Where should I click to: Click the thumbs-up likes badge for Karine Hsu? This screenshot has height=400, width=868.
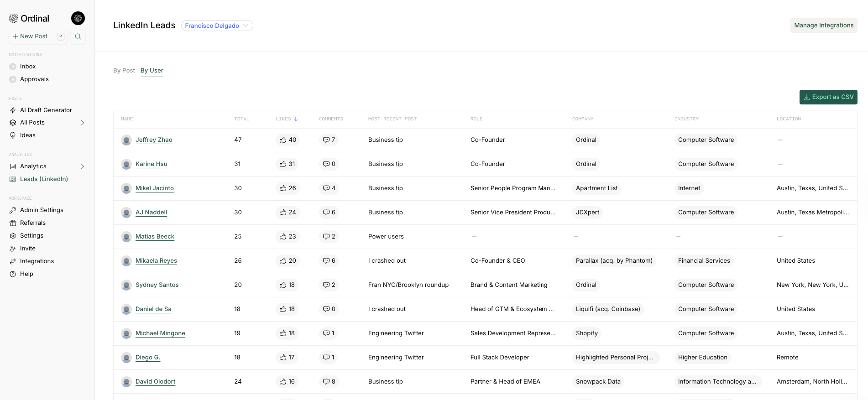click(x=288, y=164)
